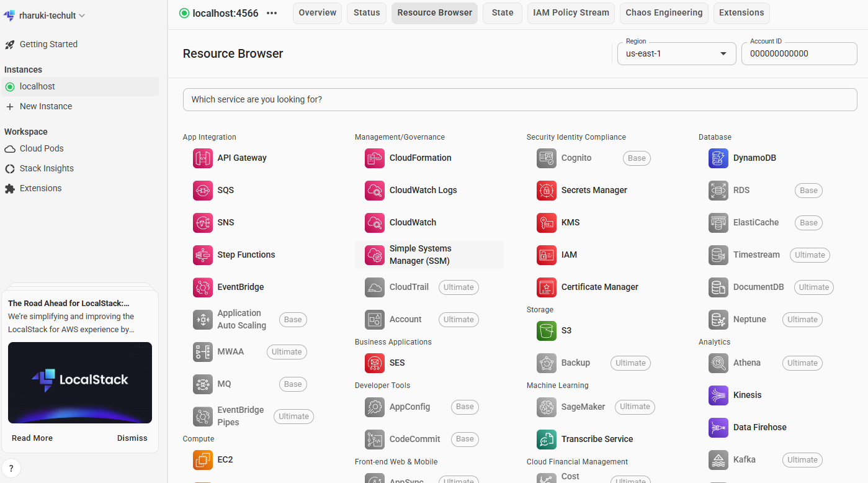
Task: Open the S3 bucket icon
Action: coord(547,331)
